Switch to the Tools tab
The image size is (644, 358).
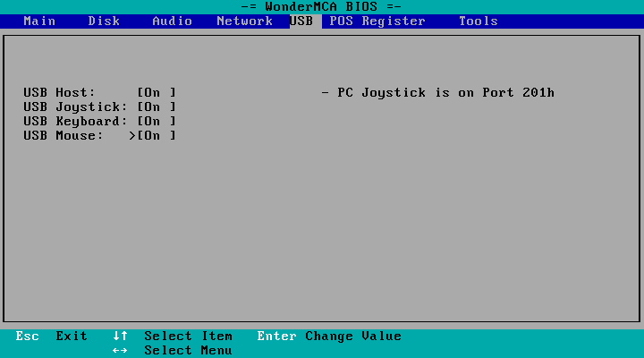click(478, 21)
